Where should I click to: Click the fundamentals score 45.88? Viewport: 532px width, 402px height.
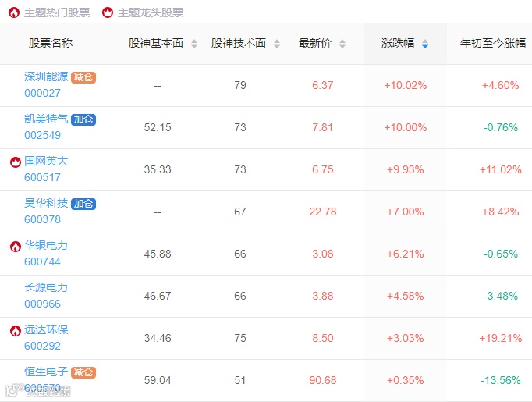click(x=158, y=254)
